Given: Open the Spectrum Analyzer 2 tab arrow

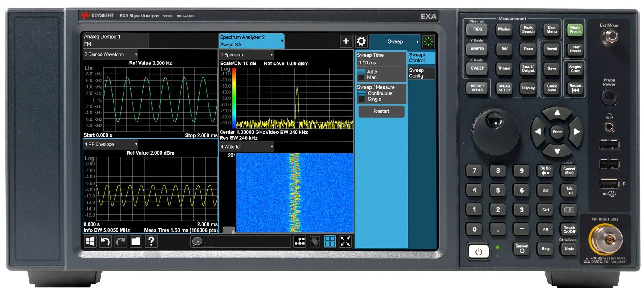Looking at the screenshot, I should [x=282, y=41].
